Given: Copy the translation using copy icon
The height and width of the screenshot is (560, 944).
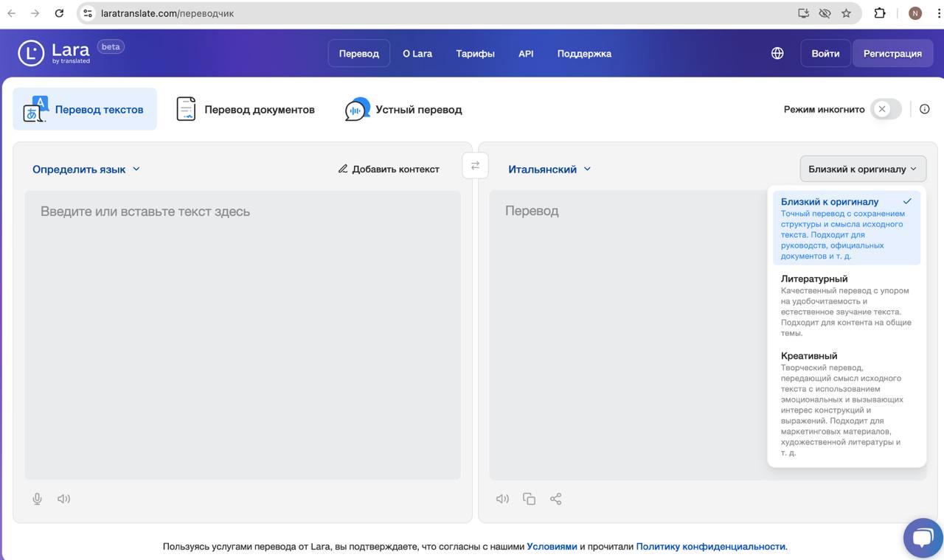Looking at the screenshot, I should 529,499.
